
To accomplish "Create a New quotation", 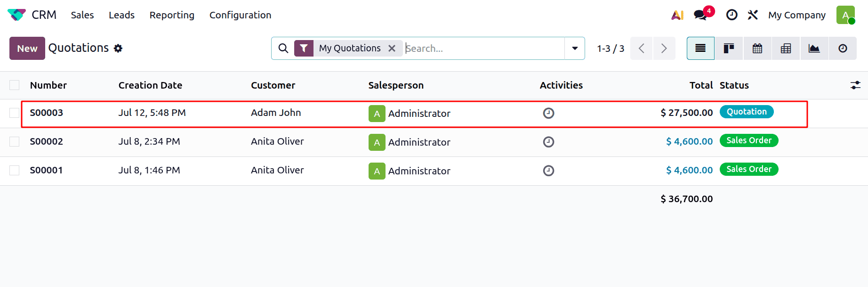I will tap(27, 48).
